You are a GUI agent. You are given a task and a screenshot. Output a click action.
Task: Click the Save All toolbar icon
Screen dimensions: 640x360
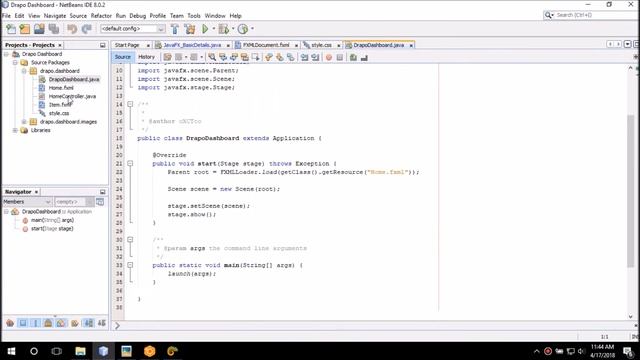click(x=54, y=29)
